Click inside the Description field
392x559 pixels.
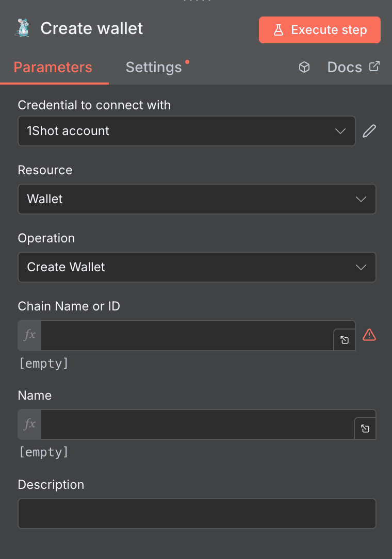[197, 514]
